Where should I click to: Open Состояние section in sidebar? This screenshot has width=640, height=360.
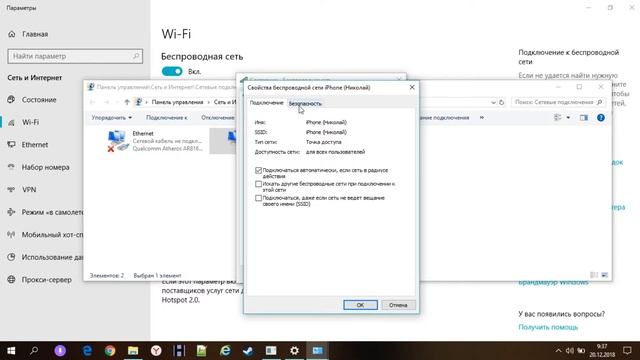(39, 100)
